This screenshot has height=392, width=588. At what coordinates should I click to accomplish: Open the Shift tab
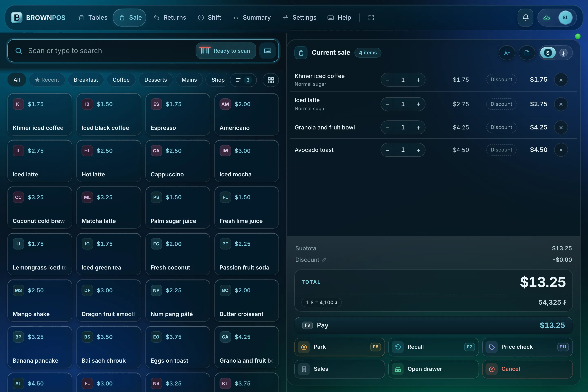coord(209,18)
